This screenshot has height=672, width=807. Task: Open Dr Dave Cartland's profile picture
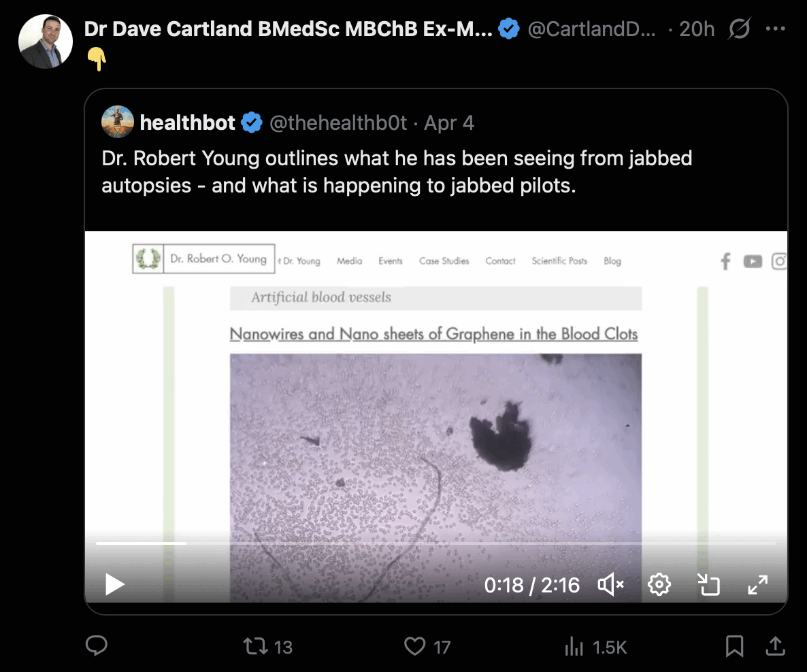coord(46,41)
